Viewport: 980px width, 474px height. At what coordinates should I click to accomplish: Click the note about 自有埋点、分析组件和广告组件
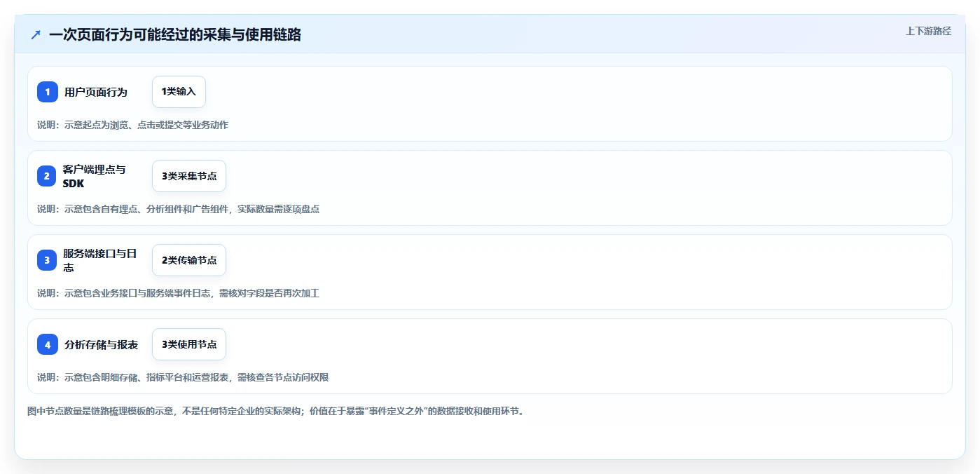tap(178, 209)
